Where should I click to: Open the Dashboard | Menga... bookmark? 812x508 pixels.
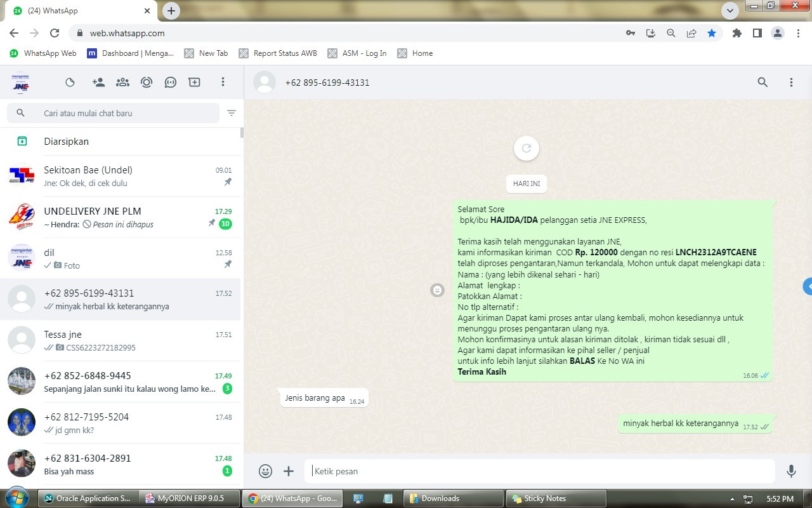131,53
